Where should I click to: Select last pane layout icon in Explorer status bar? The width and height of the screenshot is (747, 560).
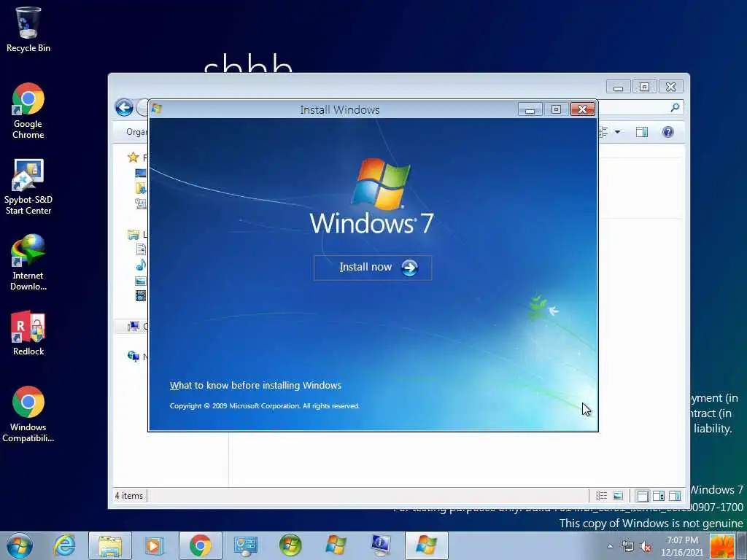tap(675, 496)
